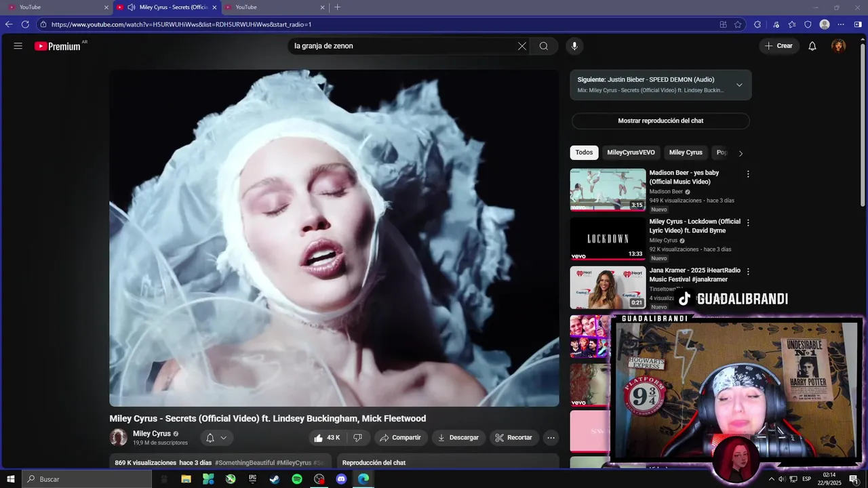Open options for Madison Beer yes baby video

pyautogui.click(x=748, y=174)
